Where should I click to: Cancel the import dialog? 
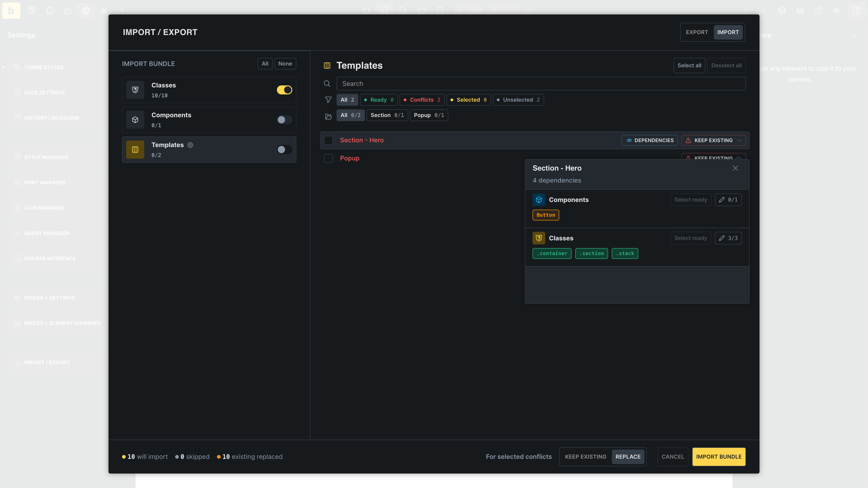(673, 457)
